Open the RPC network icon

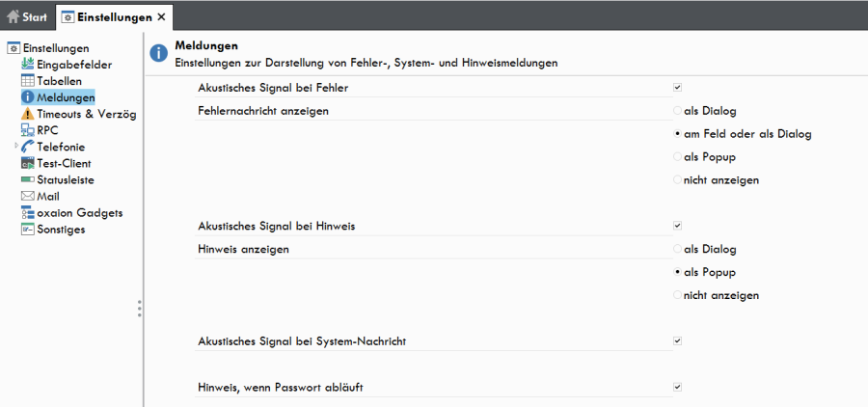coord(28,130)
